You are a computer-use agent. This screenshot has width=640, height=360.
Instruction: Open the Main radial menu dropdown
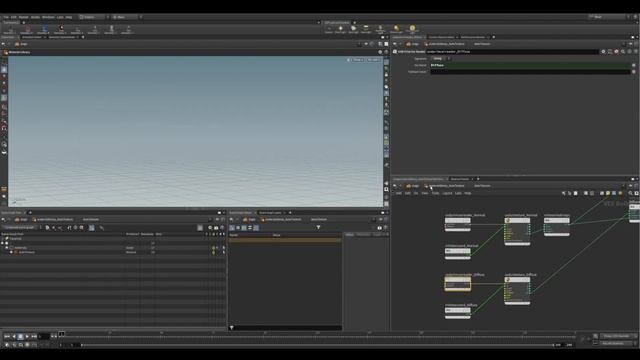coord(126,17)
